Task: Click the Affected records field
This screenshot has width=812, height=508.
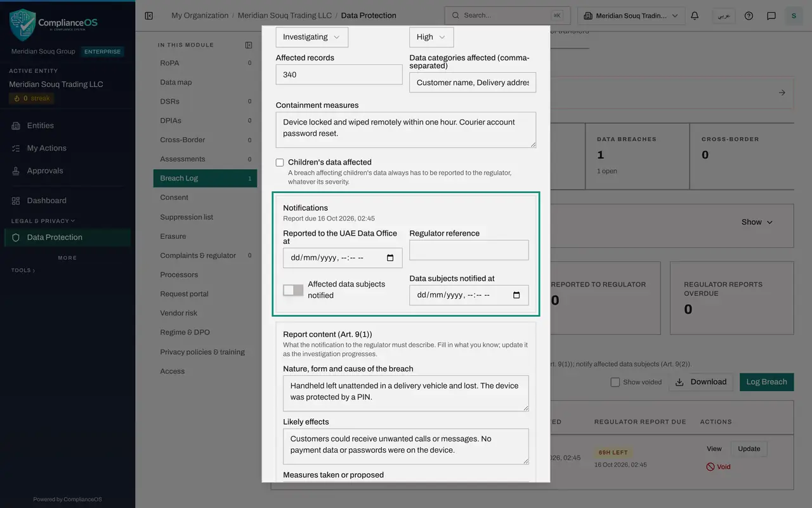Action: pos(339,74)
